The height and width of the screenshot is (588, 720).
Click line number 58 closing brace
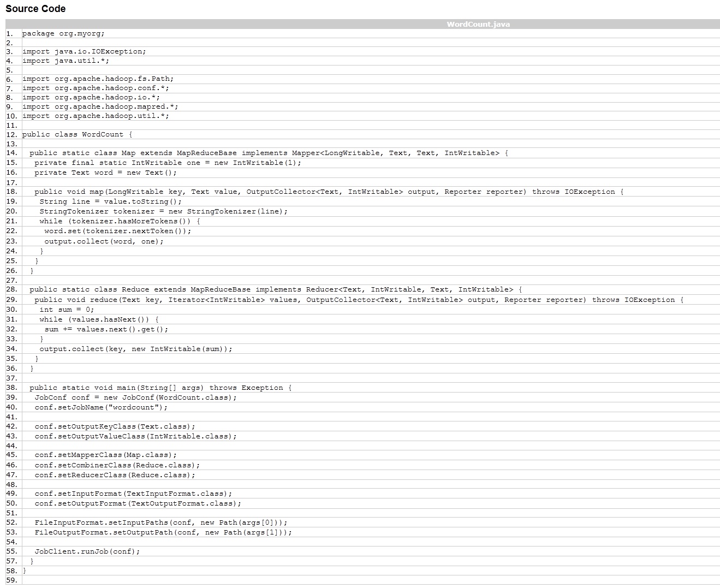click(x=25, y=571)
